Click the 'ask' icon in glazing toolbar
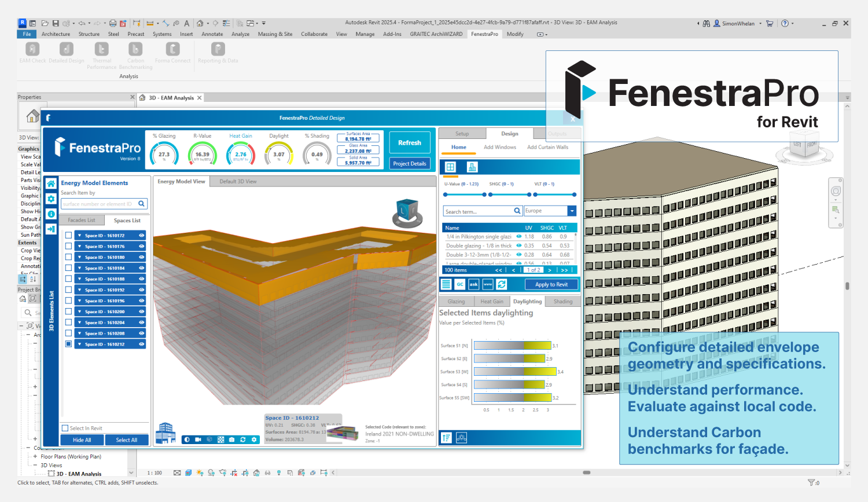The image size is (868, 502). click(474, 284)
